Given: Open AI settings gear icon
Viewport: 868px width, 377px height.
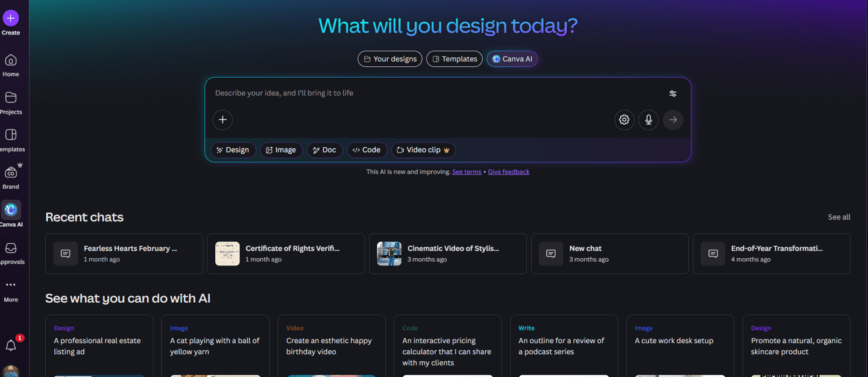Looking at the screenshot, I should pyautogui.click(x=624, y=119).
